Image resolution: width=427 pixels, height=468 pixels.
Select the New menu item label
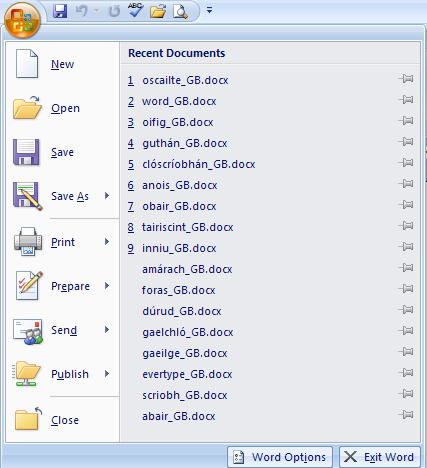coord(63,64)
